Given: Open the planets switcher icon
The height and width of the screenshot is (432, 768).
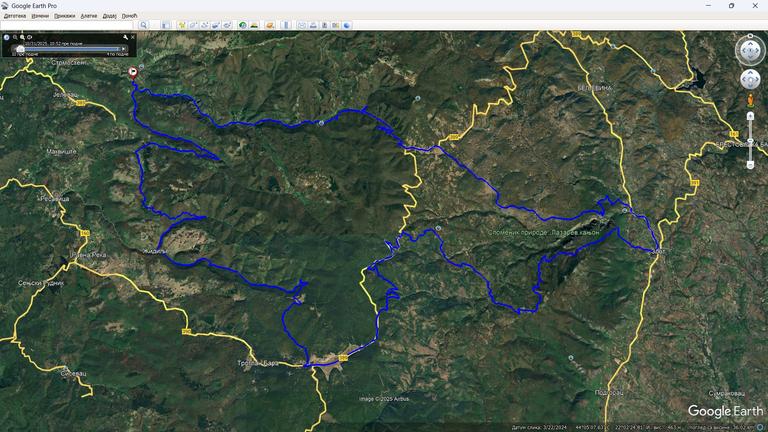Looking at the screenshot, I should tap(270, 25).
